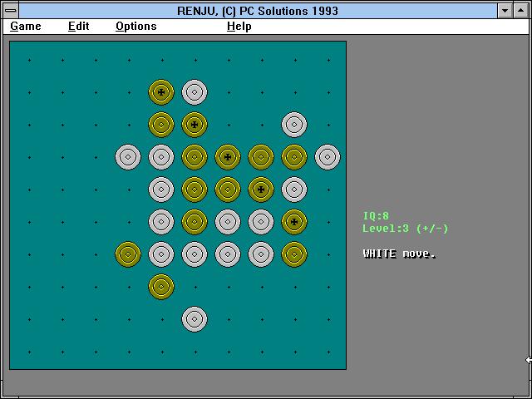
Task: Open the Help menu
Action: click(239, 26)
